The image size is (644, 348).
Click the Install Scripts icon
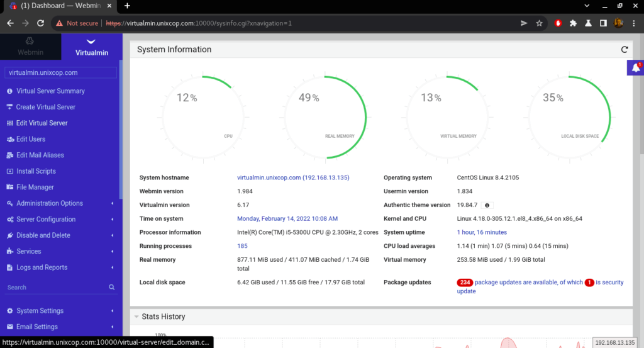(10, 171)
